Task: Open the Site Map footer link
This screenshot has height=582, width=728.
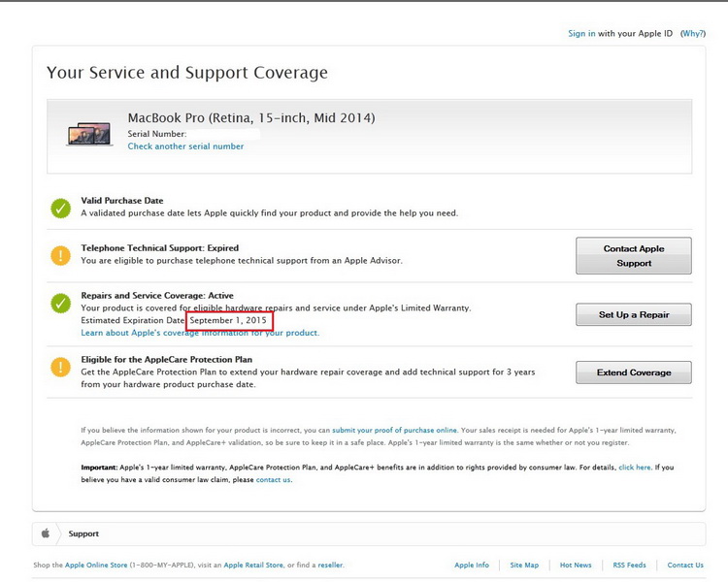Action: click(524, 565)
